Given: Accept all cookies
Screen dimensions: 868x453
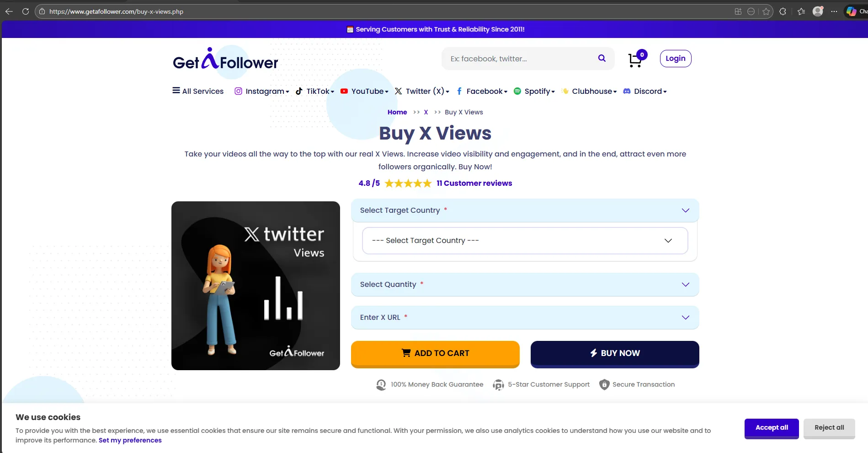Looking at the screenshot, I should click(771, 428).
